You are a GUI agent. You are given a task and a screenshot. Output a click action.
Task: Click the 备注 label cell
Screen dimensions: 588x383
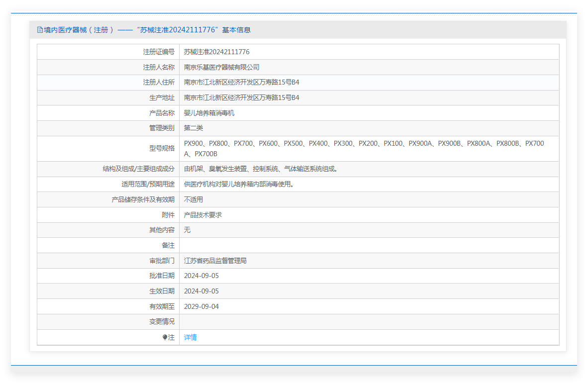[x=108, y=245]
